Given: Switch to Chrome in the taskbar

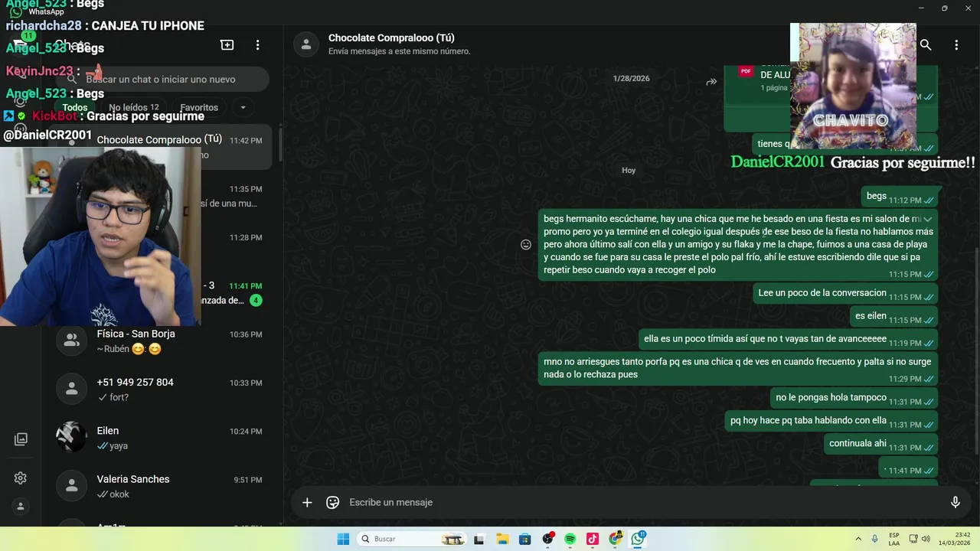Looking at the screenshot, I should click(x=616, y=539).
